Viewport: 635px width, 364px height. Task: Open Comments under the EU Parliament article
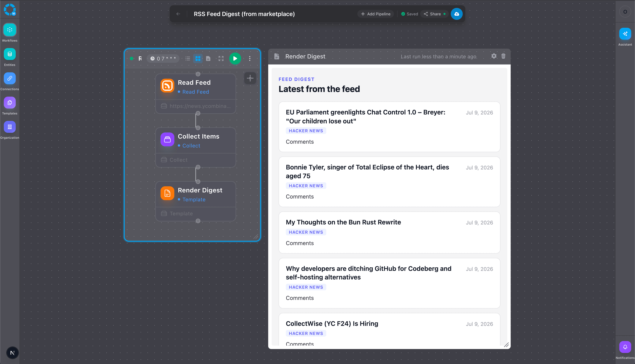click(x=300, y=142)
